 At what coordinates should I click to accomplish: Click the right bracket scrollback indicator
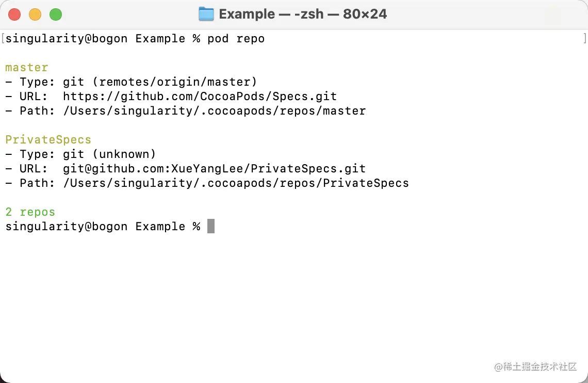point(584,38)
